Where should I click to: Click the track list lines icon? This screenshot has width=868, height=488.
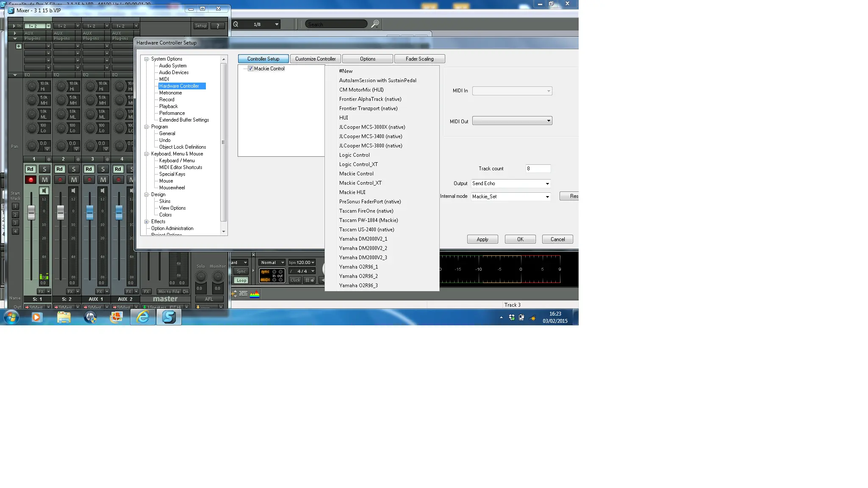coord(243,294)
